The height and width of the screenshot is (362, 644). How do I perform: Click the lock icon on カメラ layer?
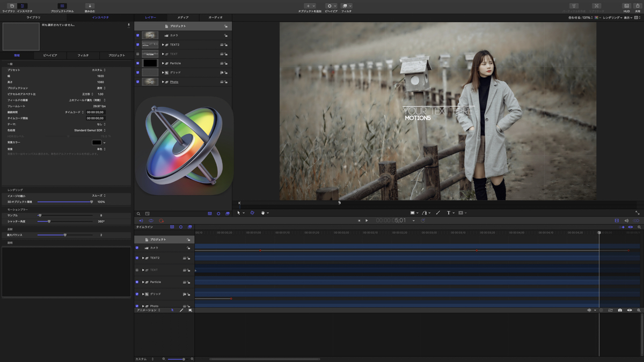(x=226, y=35)
